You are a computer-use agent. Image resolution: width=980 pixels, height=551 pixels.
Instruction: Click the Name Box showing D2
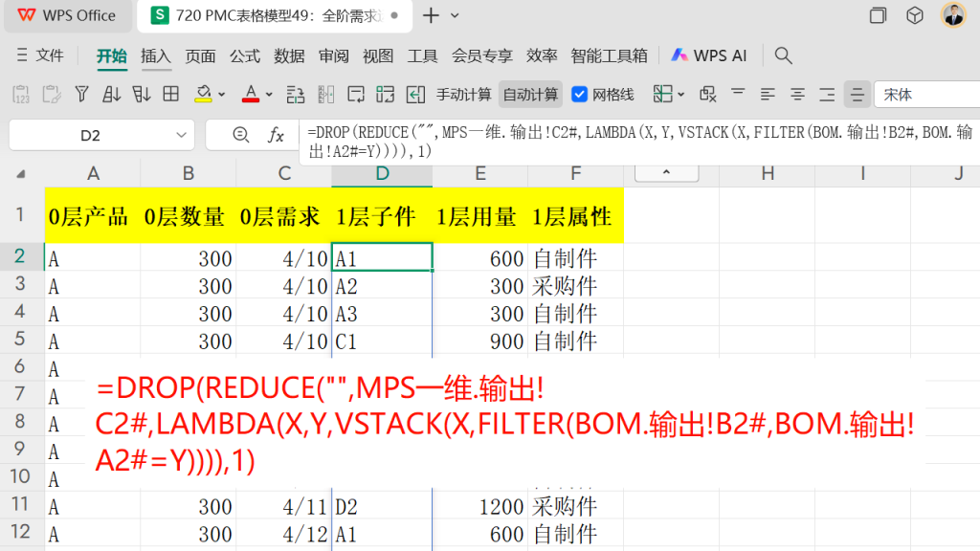[90, 135]
